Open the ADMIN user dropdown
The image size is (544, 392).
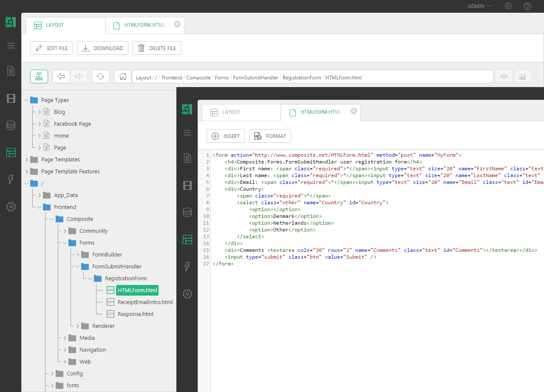[479, 6]
